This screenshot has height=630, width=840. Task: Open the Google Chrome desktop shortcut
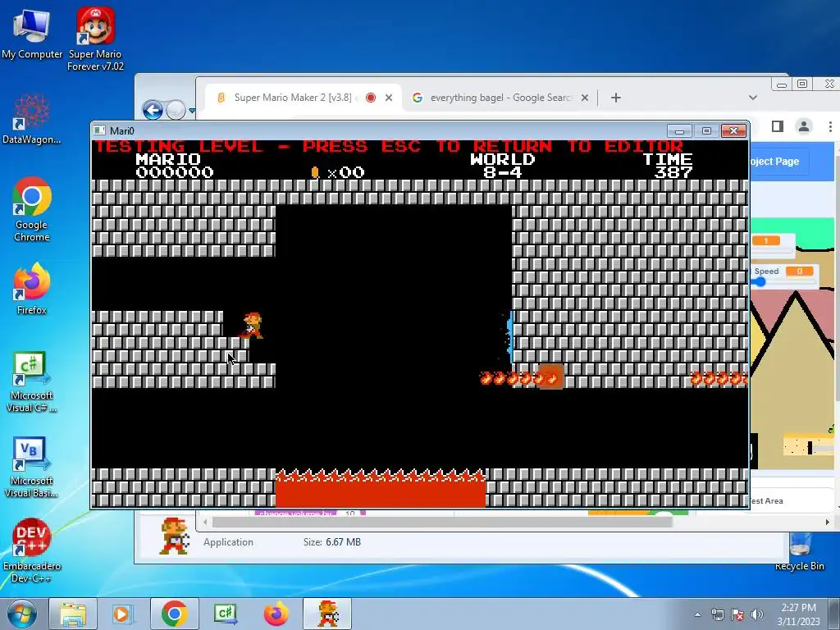(x=31, y=209)
